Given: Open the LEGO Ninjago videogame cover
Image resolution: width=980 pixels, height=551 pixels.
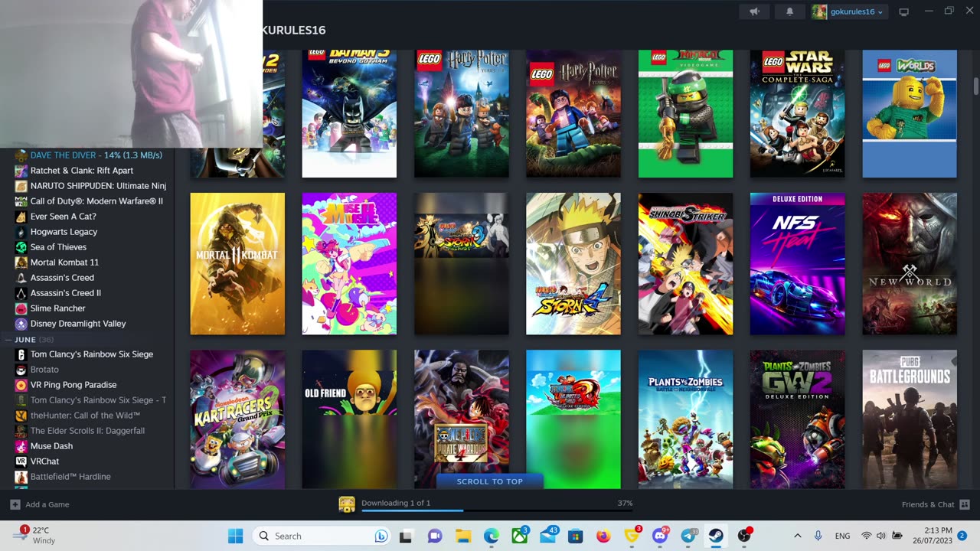Looking at the screenshot, I should [685, 114].
